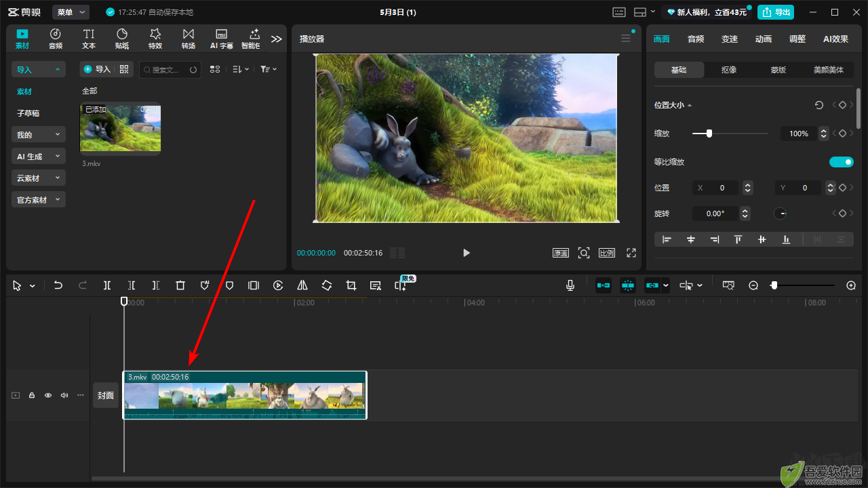Open the media sort order dropdown
The image size is (868, 488).
(241, 69)
